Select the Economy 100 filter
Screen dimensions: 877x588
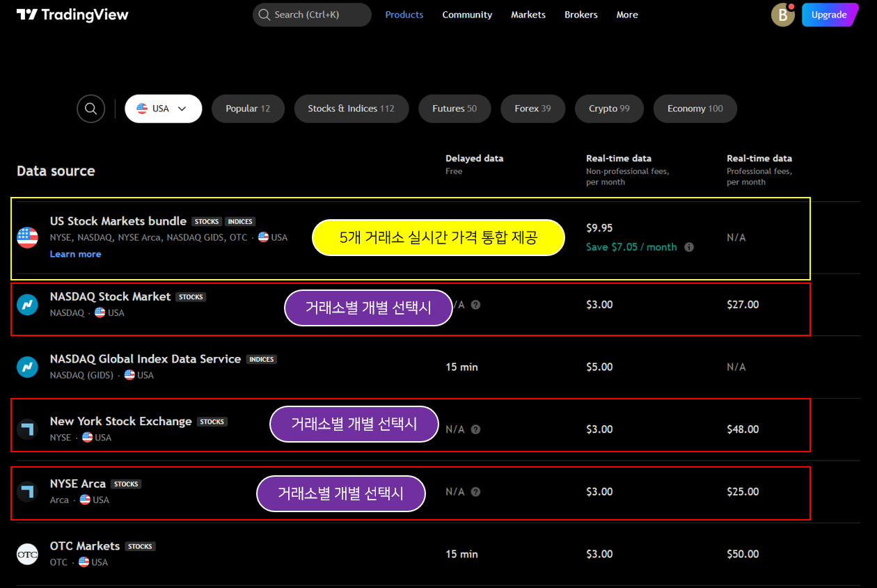tap(695, 109)
